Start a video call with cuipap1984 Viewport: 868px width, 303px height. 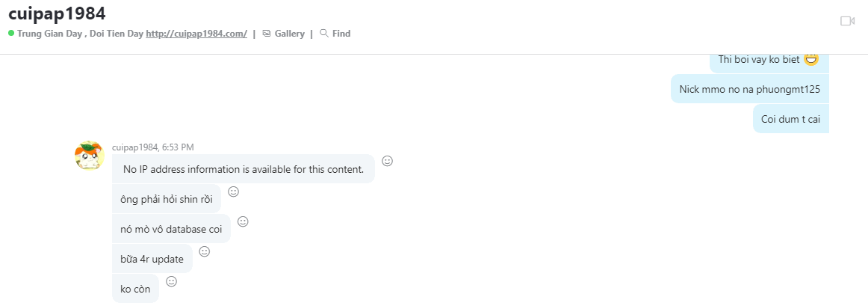(x=847, y=21)
